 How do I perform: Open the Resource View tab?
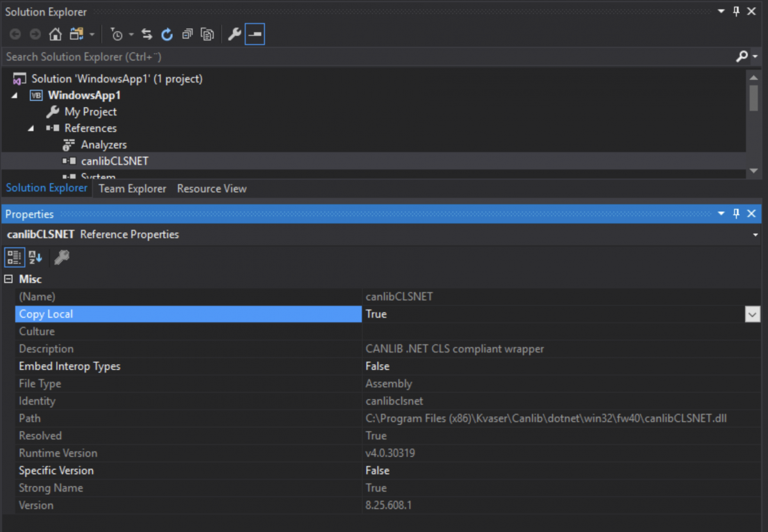tap(211, 188)
